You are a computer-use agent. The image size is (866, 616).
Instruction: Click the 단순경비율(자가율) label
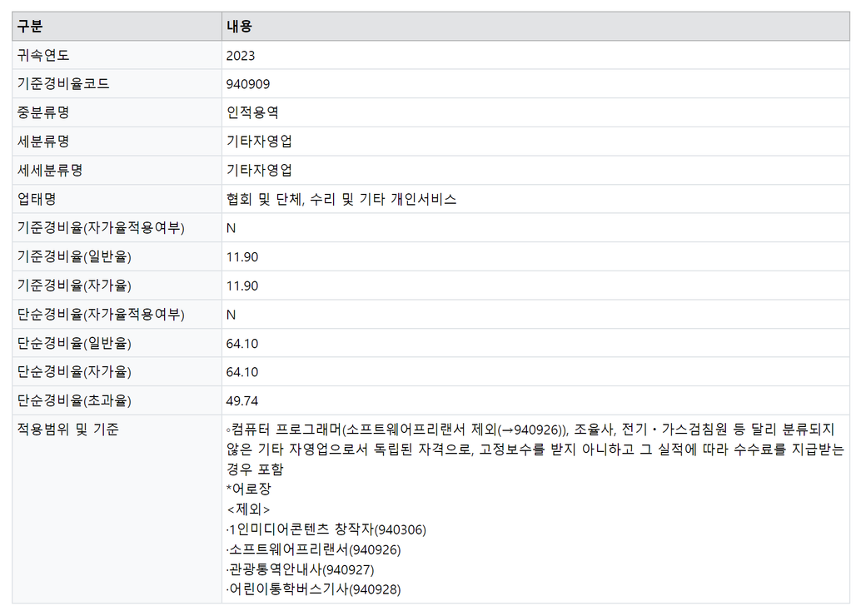74,372
